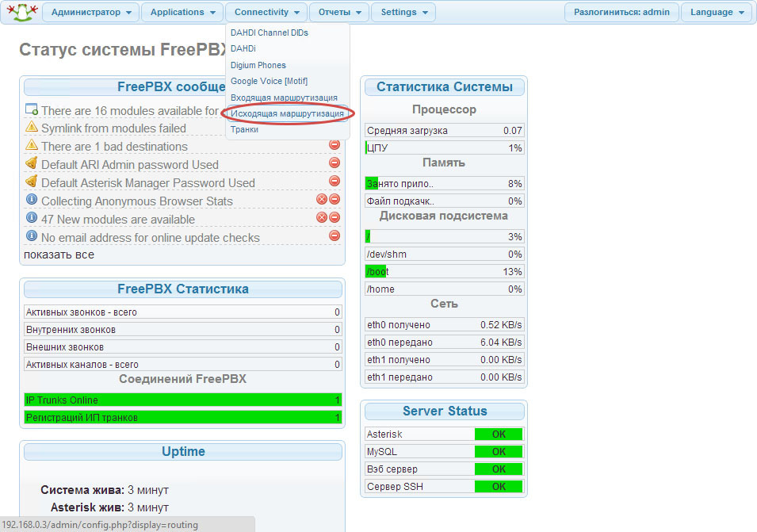Open the Language dropdown

coord(717,12)
